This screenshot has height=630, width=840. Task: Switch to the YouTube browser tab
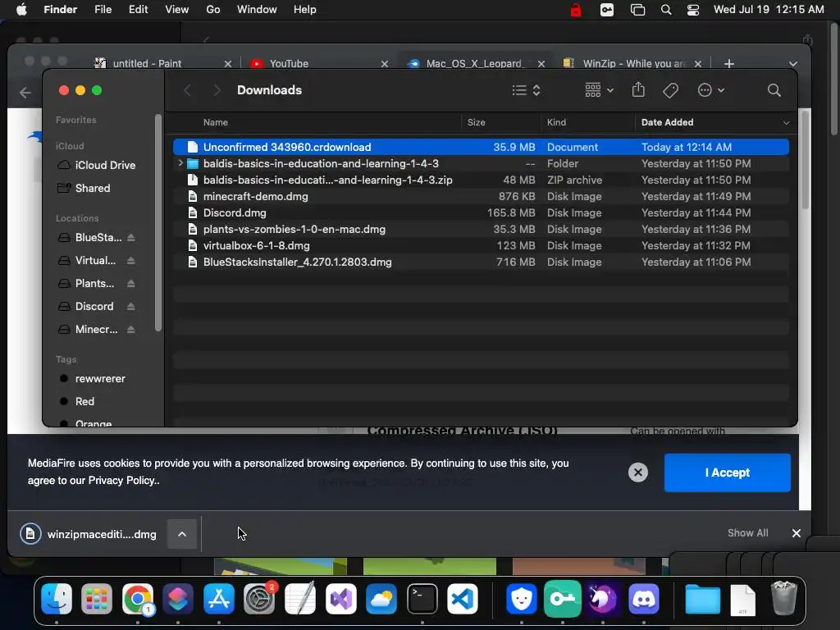click(x=317, y=63)
